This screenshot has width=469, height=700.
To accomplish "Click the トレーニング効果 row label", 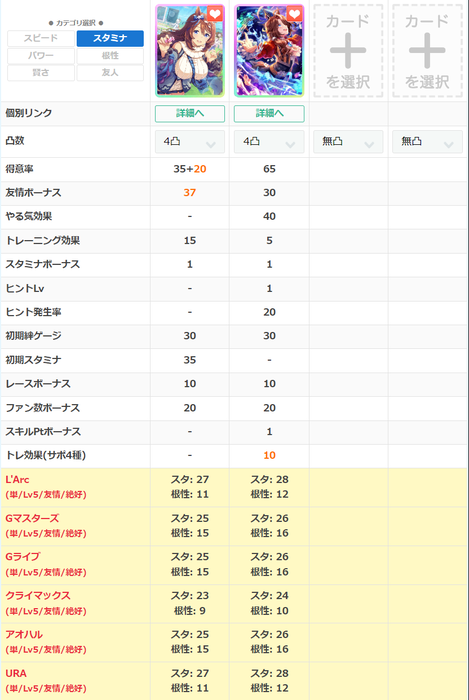I will pos(43,241).
